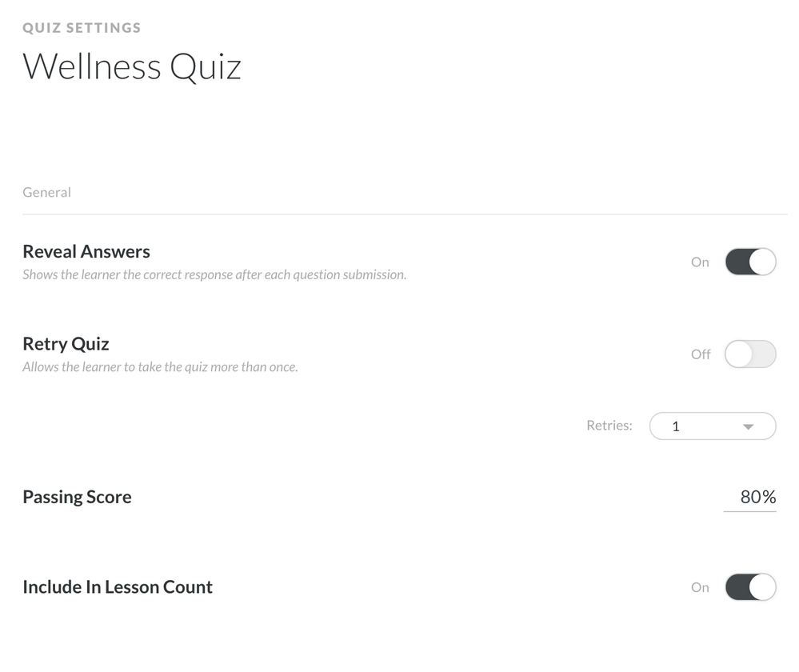
Task: Click the Off status beside Retry Quiz
Action: click(x=701, y=354)
